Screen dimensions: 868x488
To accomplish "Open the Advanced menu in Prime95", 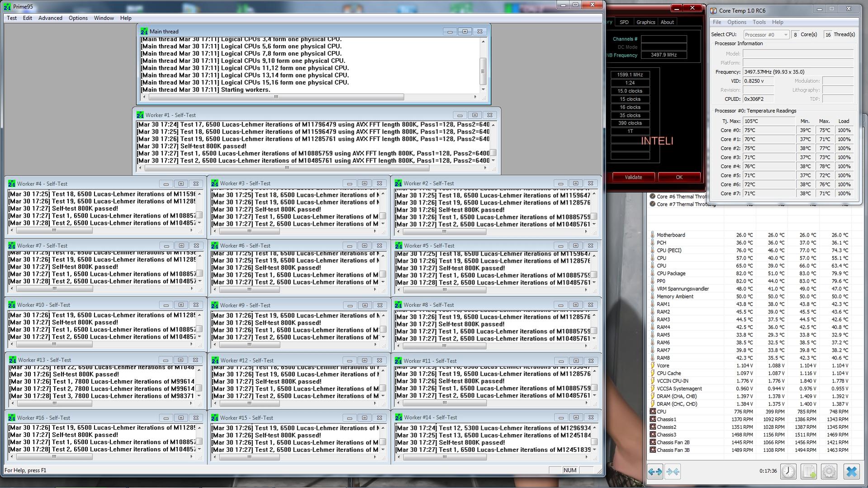I will point(50,18).
